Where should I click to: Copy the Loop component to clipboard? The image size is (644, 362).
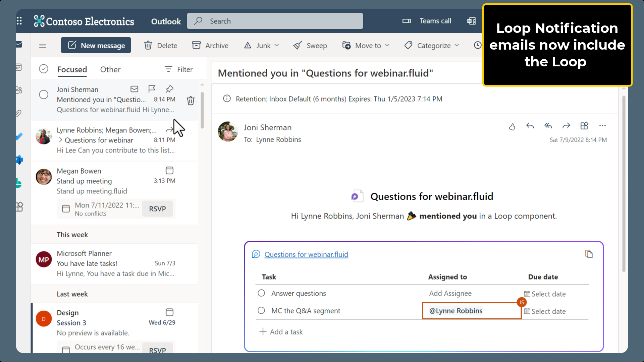589,254
